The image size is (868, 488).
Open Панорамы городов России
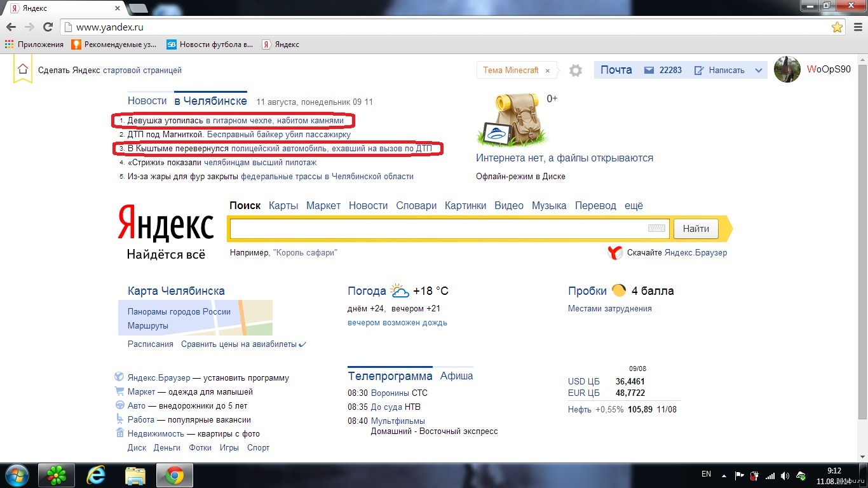tap(179, 312)
